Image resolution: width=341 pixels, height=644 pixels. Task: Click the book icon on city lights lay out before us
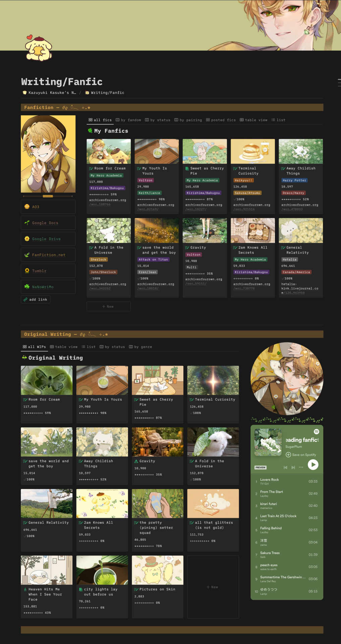tap(80, 589)
